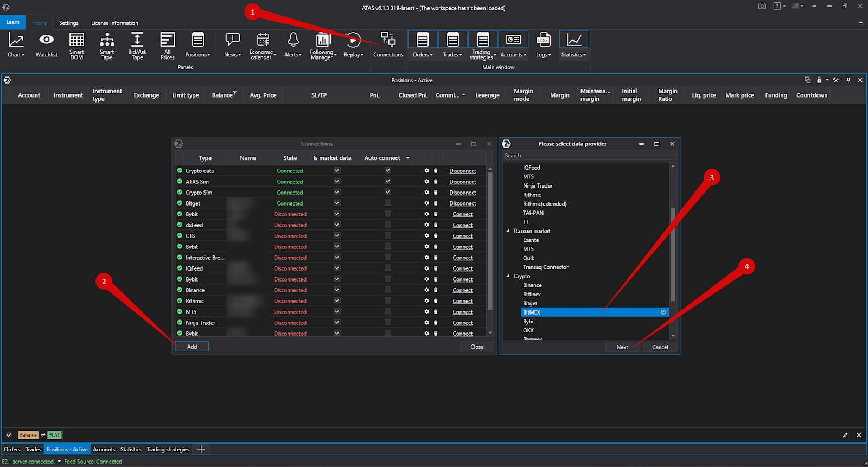Open the Smart Tape panel

coord(107,45)
